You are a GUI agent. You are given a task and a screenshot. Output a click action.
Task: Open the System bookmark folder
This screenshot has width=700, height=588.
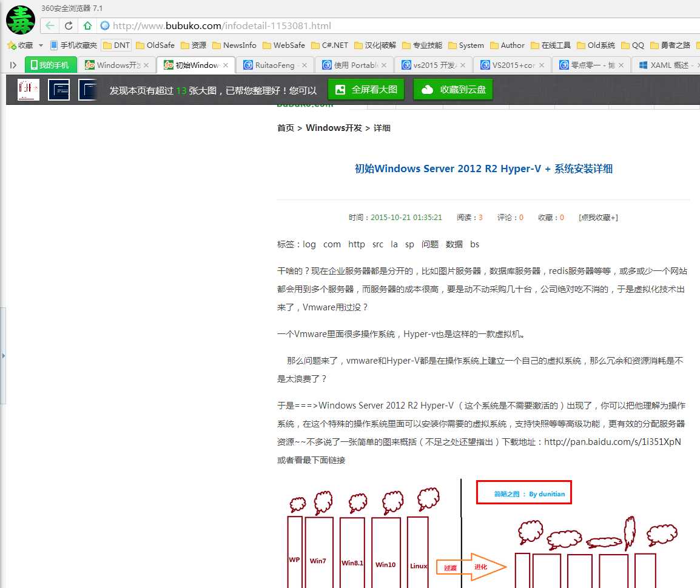tap(466, 45)
